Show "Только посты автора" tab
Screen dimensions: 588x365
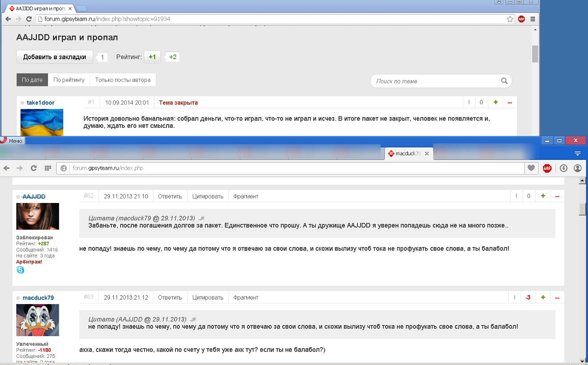click(123, 80)
